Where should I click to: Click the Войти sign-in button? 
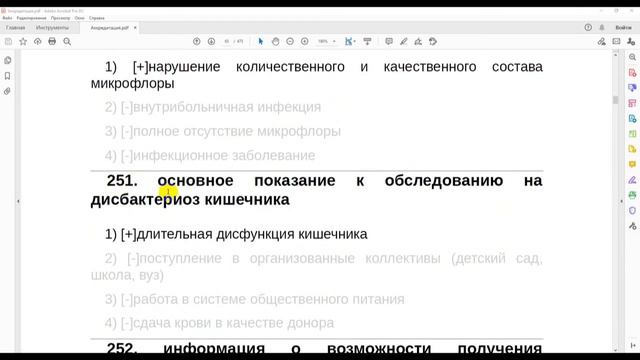point(623,27)
